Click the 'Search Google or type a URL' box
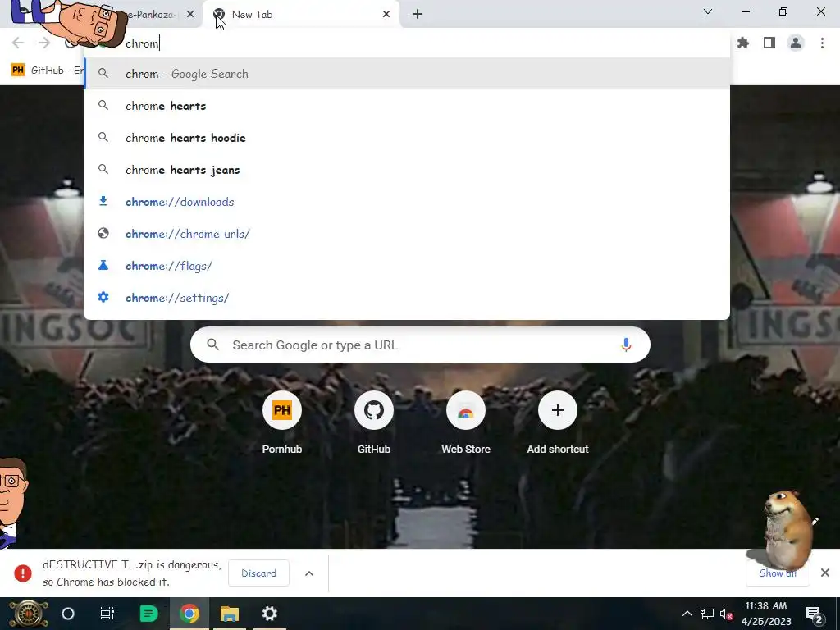Image resolution: width=840 pixels, height=630 pixels. point(420,345)
